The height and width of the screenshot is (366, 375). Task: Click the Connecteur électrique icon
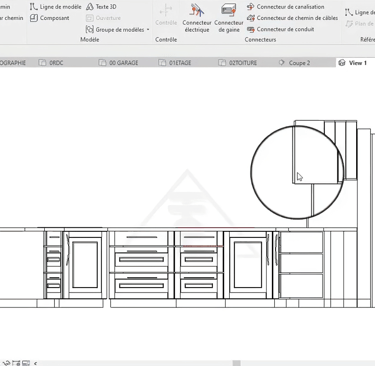coord(196,10)
